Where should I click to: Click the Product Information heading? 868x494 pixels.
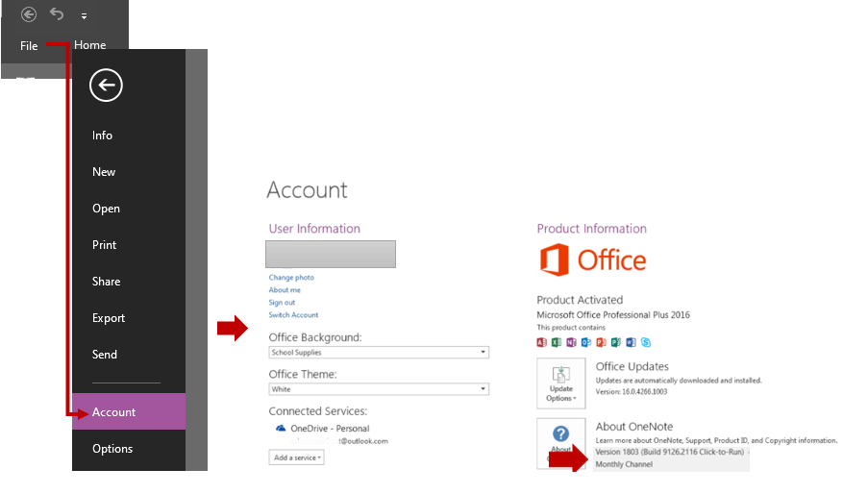click(591, 229)
